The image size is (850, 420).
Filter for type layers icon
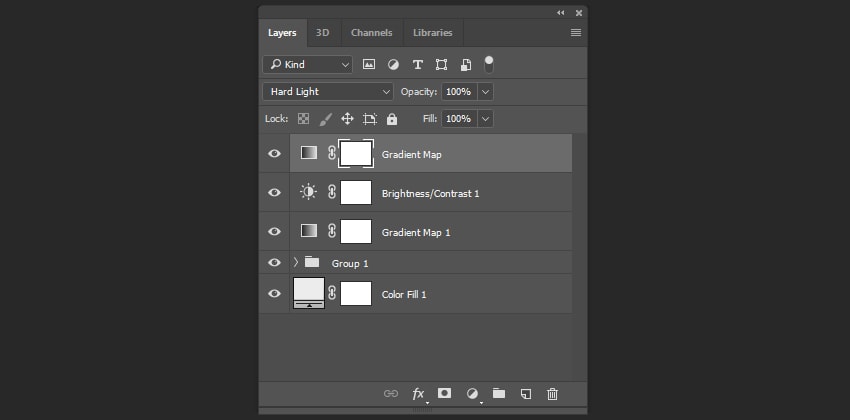tap(417, 64)
